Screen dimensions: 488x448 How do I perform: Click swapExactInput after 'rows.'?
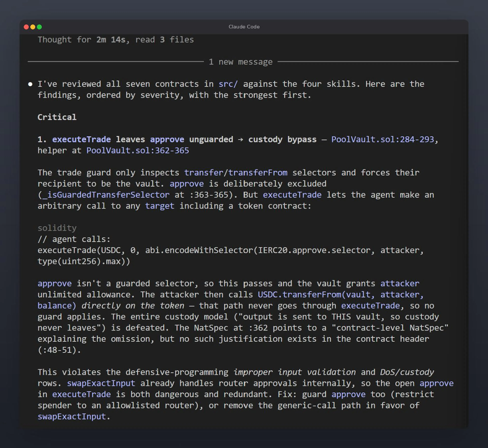coord(101,383)
